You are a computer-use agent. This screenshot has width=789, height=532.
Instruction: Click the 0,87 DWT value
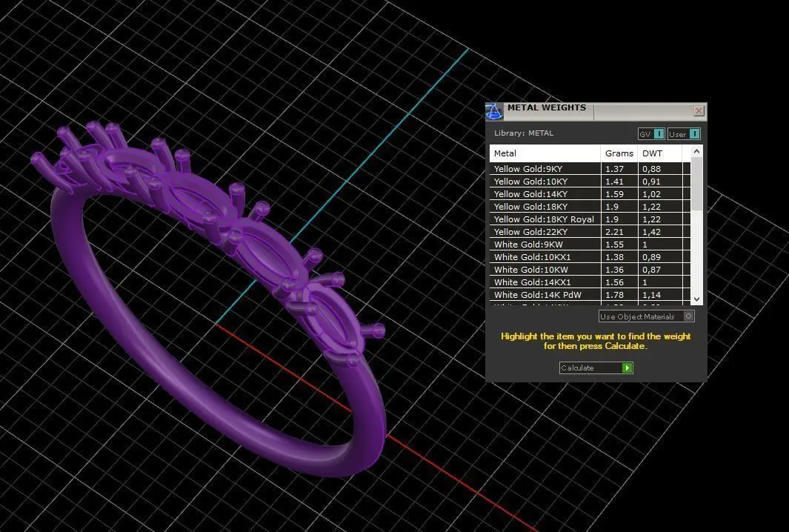[x=652, y=269]
